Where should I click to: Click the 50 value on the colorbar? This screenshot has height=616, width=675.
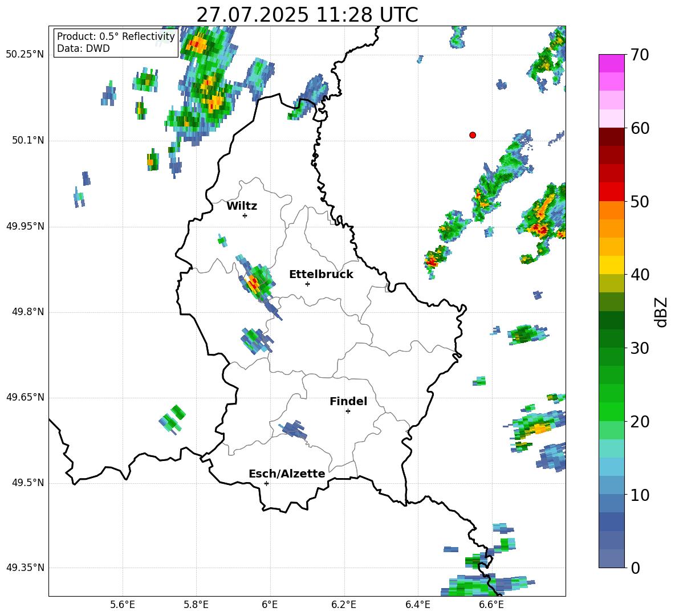coord(640,202)
